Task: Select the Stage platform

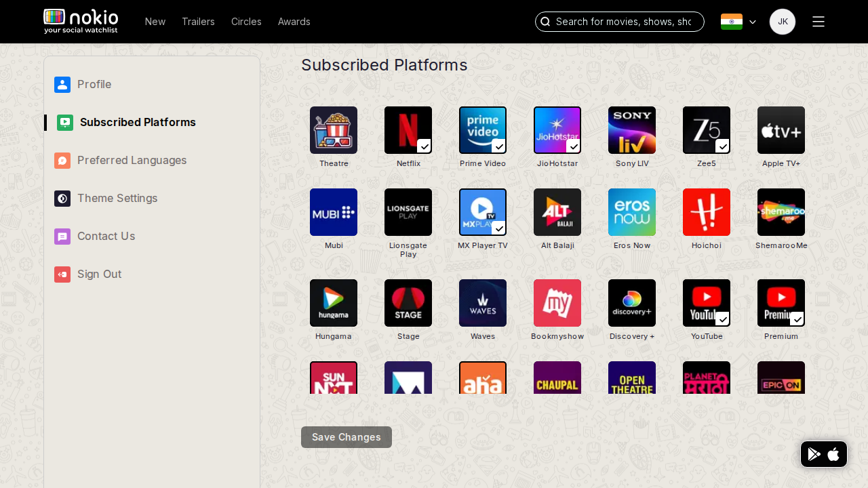Action: click(x=408, y=303)
